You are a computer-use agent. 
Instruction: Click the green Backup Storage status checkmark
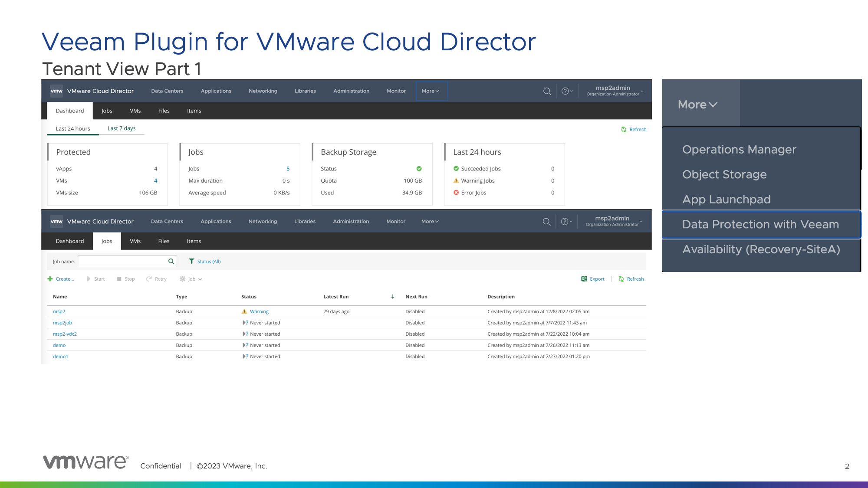[419, 169]
